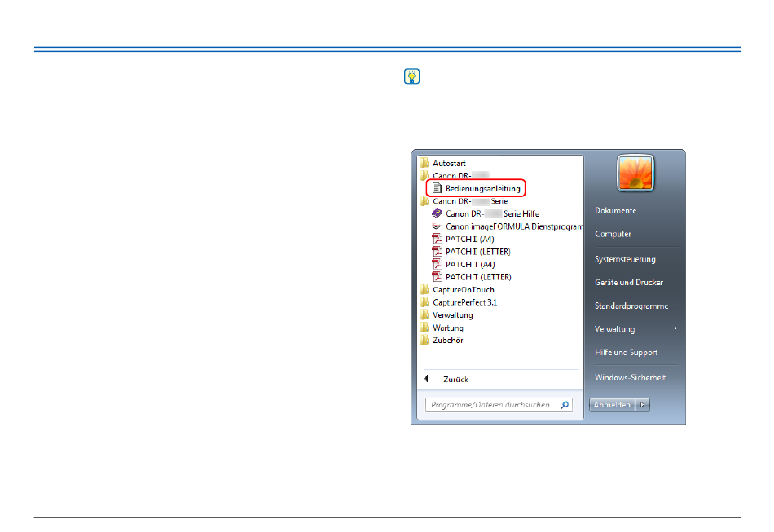Click the Zubehör folder icon
Image resolution: width=774 pixels, height=532 pixels.
pyautogui.click(x=424, y=340)
